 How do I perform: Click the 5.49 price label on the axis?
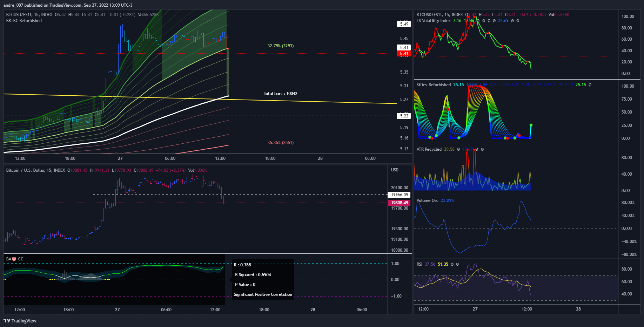404,24
